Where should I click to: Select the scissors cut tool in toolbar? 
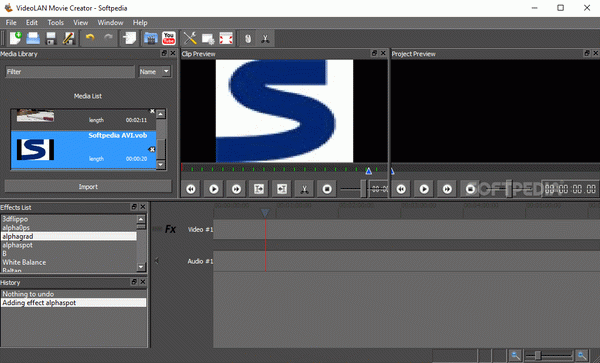(x=265, y=39)
